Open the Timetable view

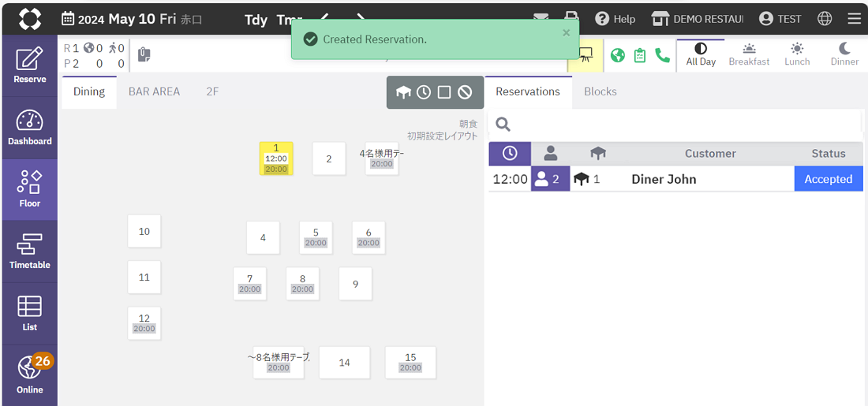click(x=29, y=251)
